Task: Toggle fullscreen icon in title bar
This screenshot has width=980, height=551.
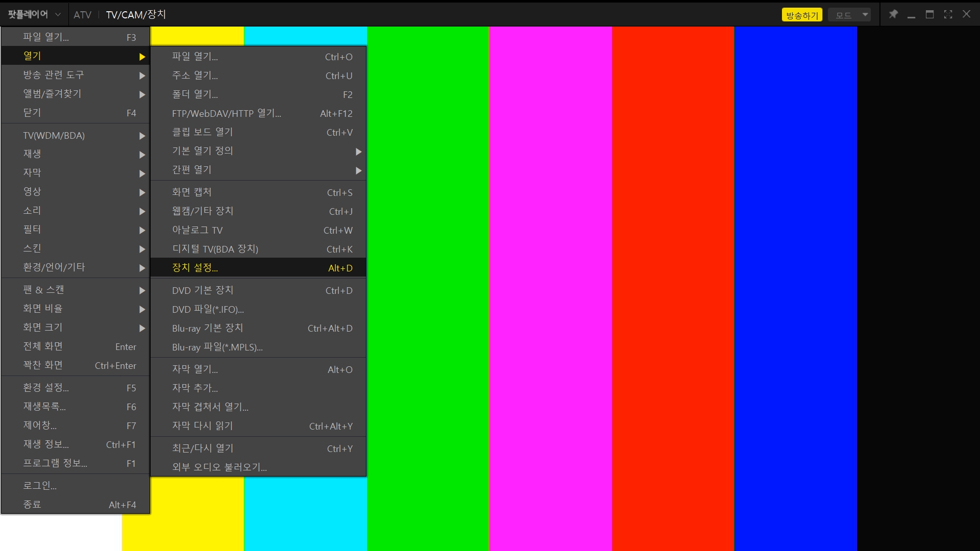Action: tap(948, 14)
